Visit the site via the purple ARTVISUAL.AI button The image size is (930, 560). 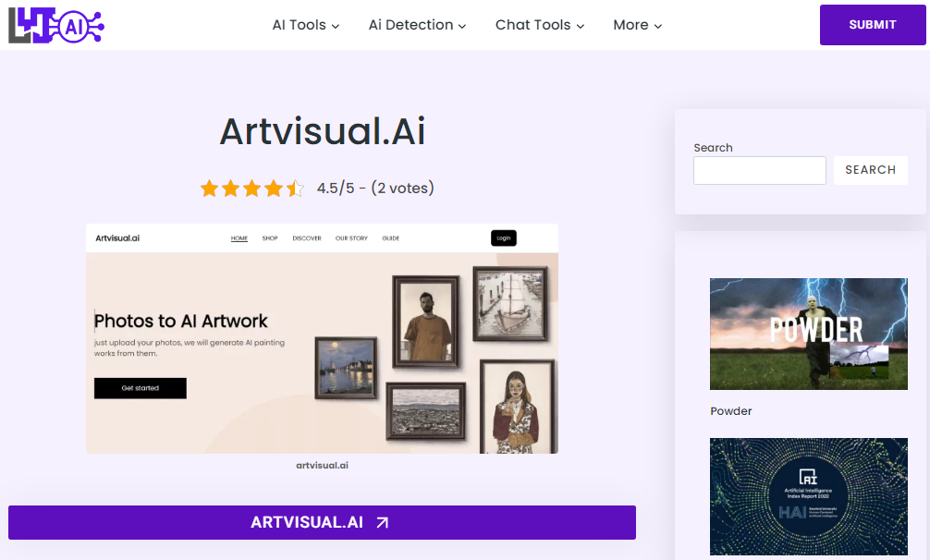click(322, 522)
